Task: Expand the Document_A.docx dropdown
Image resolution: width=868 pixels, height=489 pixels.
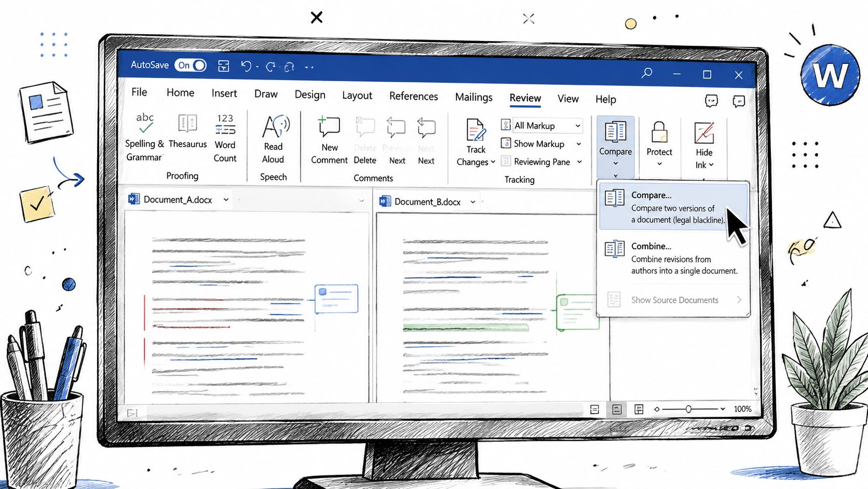Action: pos(226,200)
